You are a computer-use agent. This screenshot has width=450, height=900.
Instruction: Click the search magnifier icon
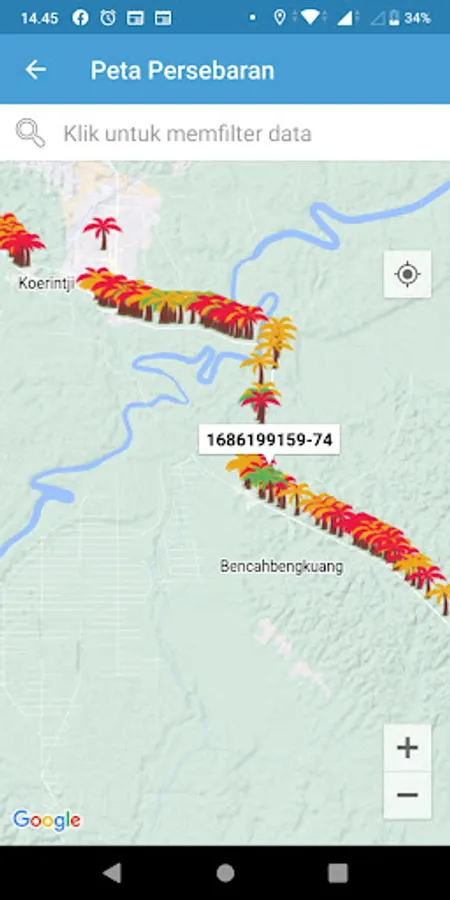point(30,133)
